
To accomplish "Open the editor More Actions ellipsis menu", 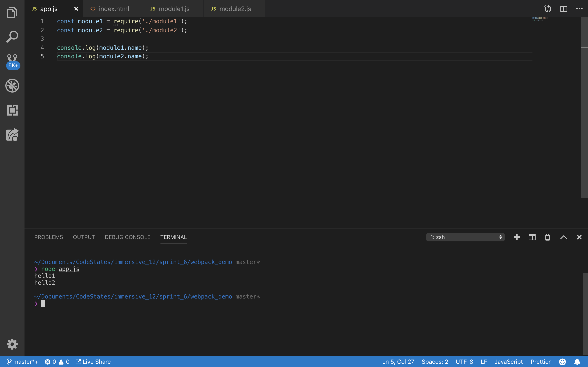I will tap(579, 9).
